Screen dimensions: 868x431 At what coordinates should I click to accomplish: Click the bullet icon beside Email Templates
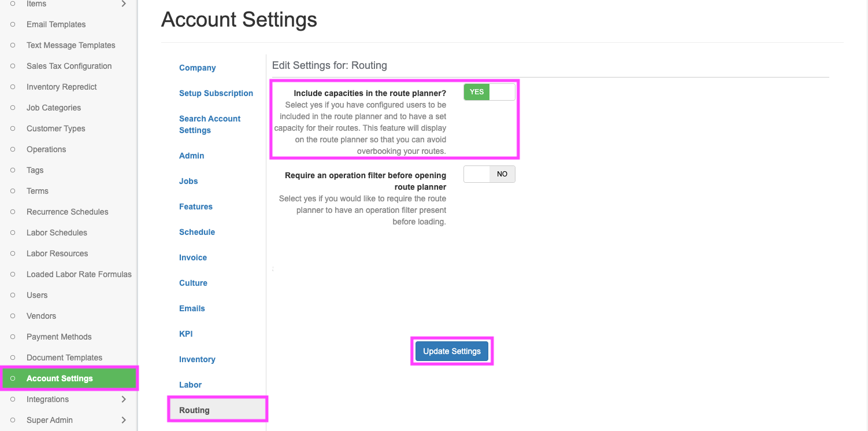(13, 24)
